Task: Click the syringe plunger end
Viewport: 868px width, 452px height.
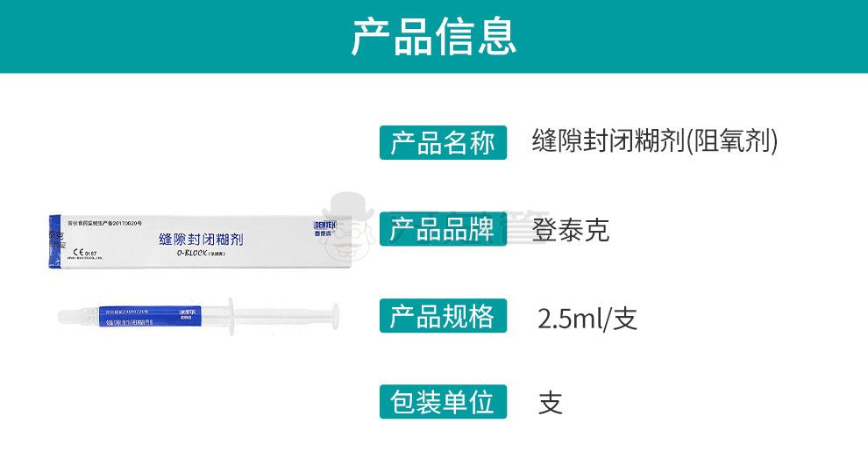Action: coord(334,316)
